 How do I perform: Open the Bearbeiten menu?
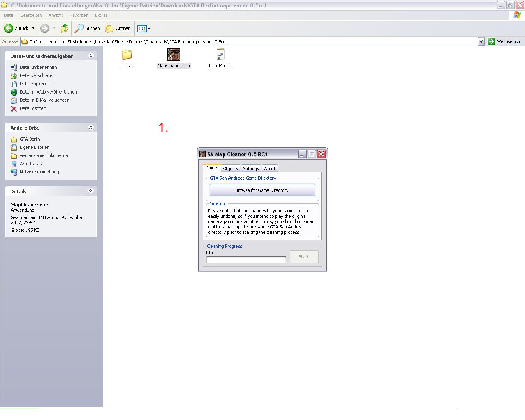(x=31, y=15)
